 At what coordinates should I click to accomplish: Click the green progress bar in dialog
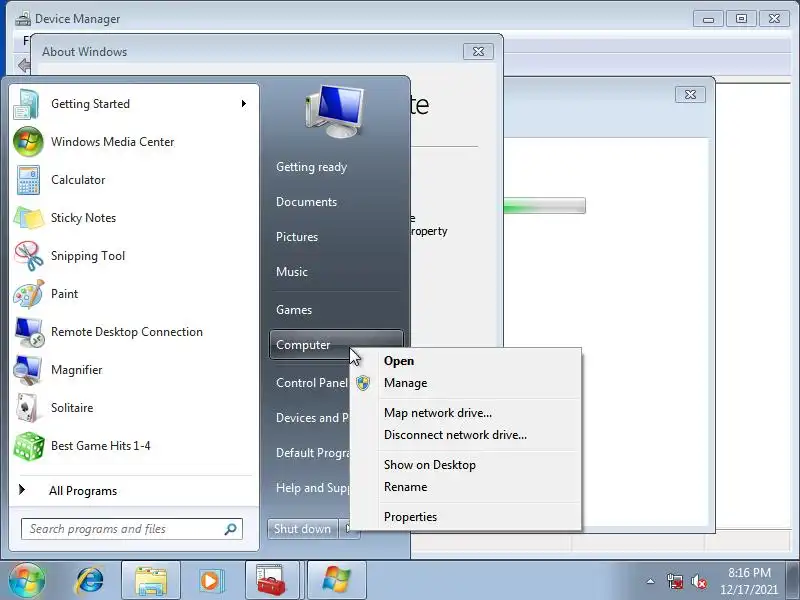point(544,206)
